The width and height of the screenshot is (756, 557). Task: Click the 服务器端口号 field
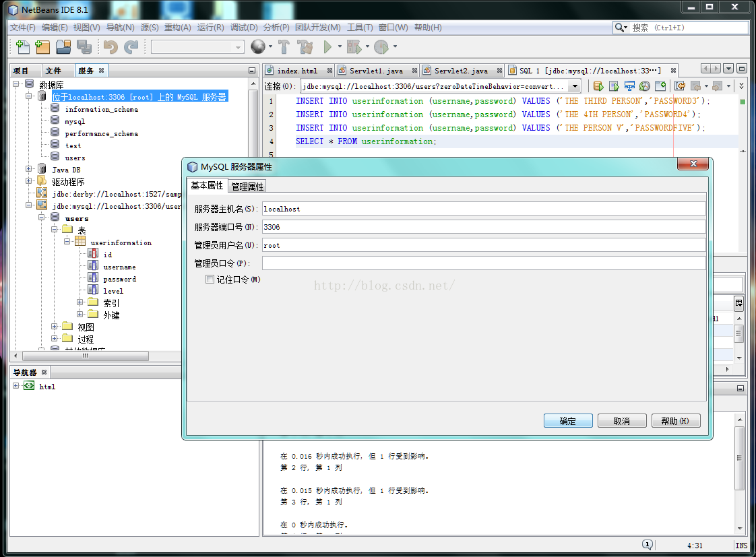tap(484, 227)
